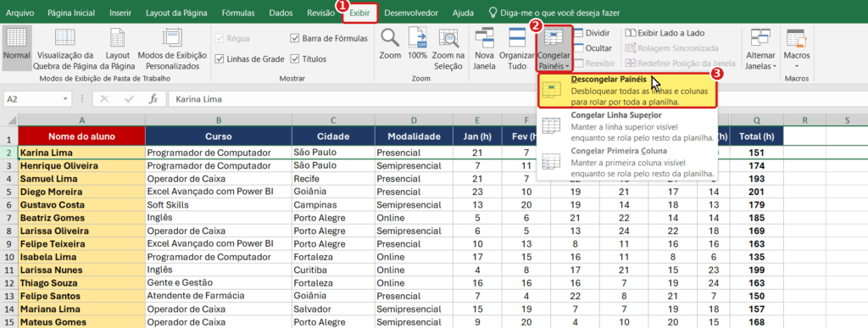Image resolution: width=868 pixels, height=328 pixels.
Task: Click the Nome do aluno header cell
Action: click(x=81, y=136)
